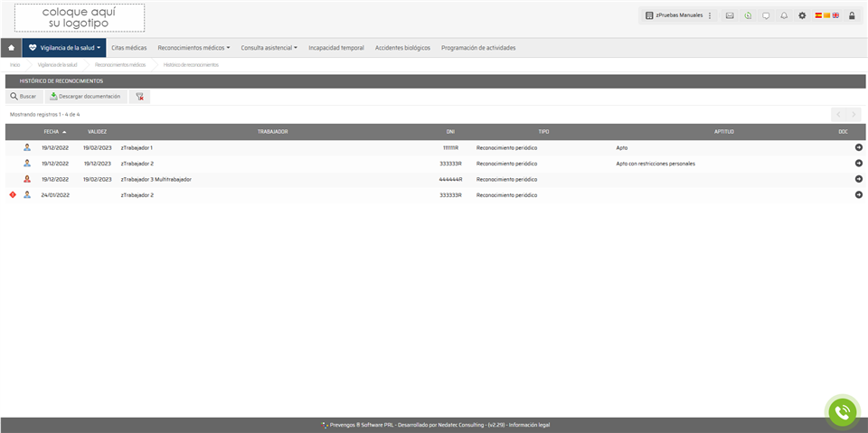
Task: Go to Incapacidad temporal tab
Action: (x=335, y=48)
